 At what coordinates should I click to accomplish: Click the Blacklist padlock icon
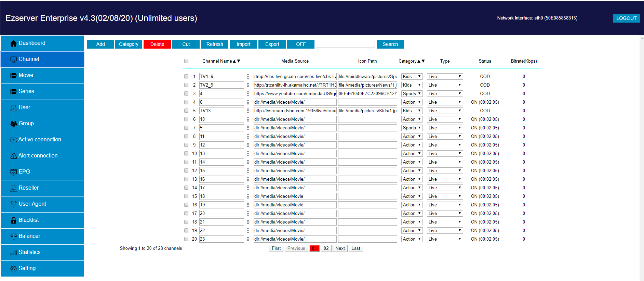pos(14,220)
